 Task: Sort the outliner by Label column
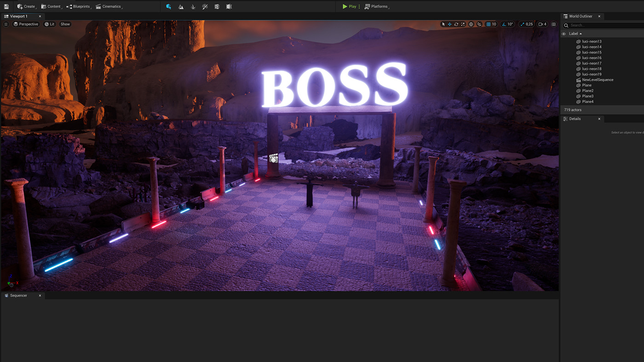tap(575, 34)
